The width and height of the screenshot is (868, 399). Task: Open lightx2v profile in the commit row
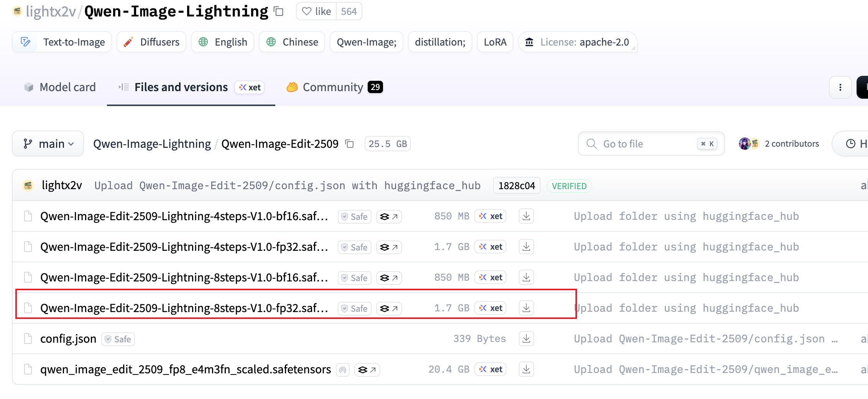[x=62, y=185]
